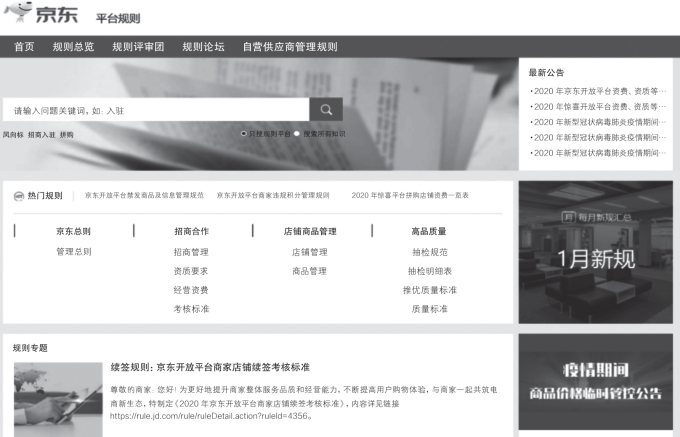
Task: Click the 平台规则 title next to logo
Action: 118,18
